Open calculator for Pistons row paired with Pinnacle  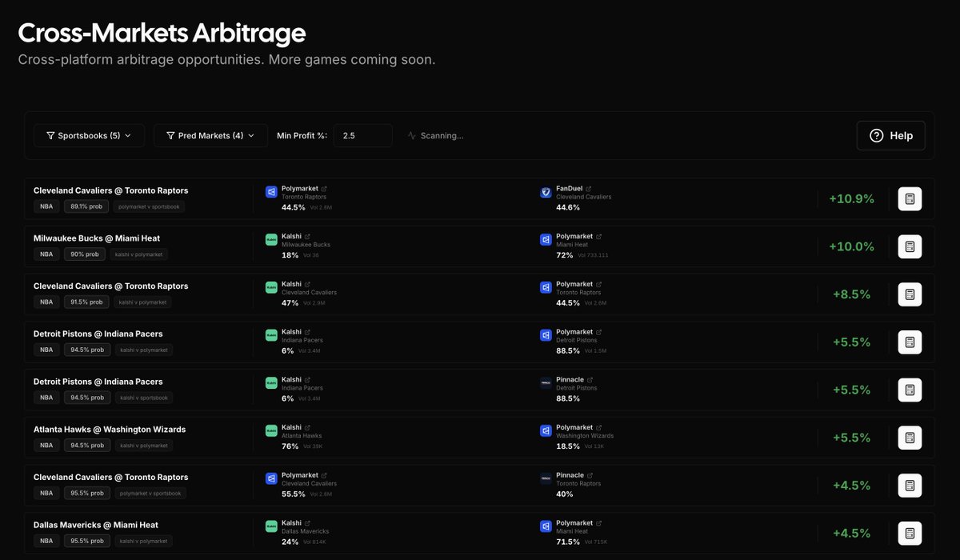910,390
